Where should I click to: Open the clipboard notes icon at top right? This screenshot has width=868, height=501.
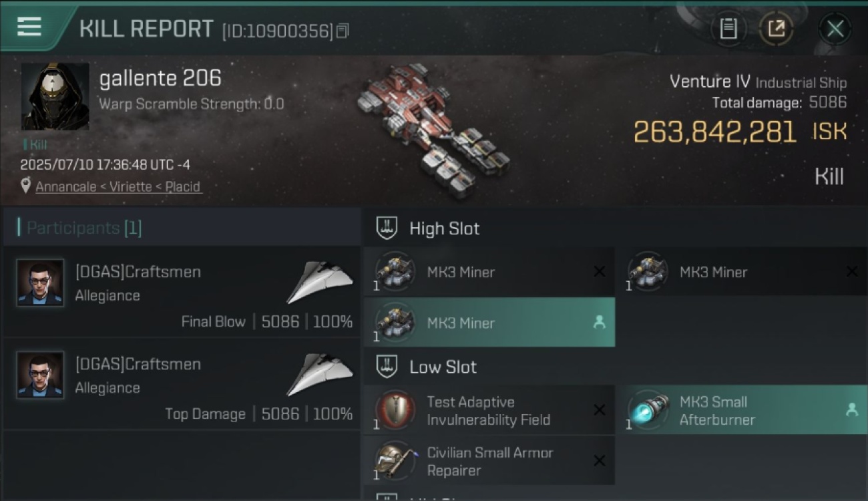tap(728, 29)
